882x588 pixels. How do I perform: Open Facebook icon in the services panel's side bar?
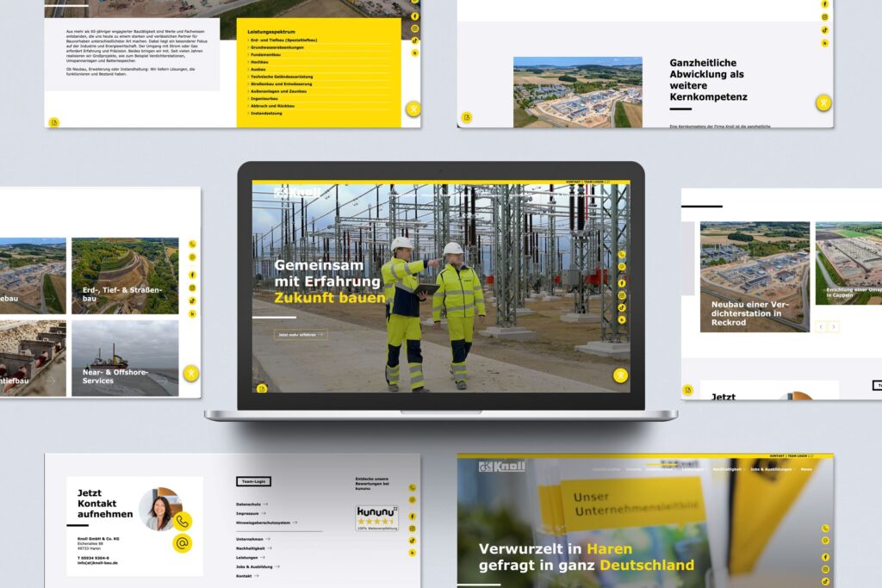coord(192,275)
